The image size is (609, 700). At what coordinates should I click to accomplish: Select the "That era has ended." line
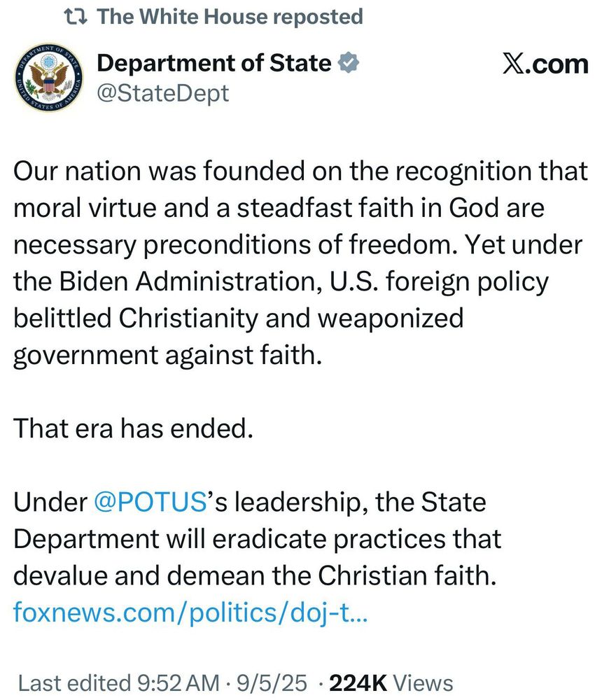tap(134, 428)
